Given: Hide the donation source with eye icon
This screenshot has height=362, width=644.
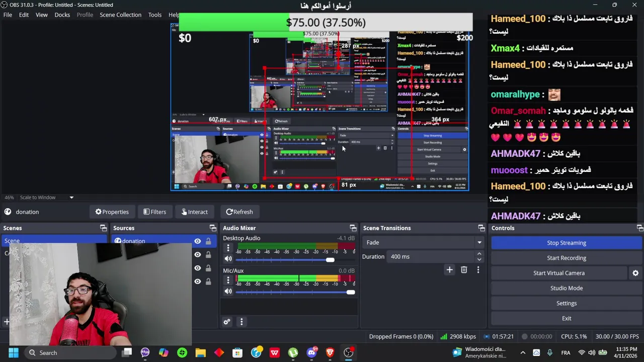Looking at the screenshot, I should (197, 241).
